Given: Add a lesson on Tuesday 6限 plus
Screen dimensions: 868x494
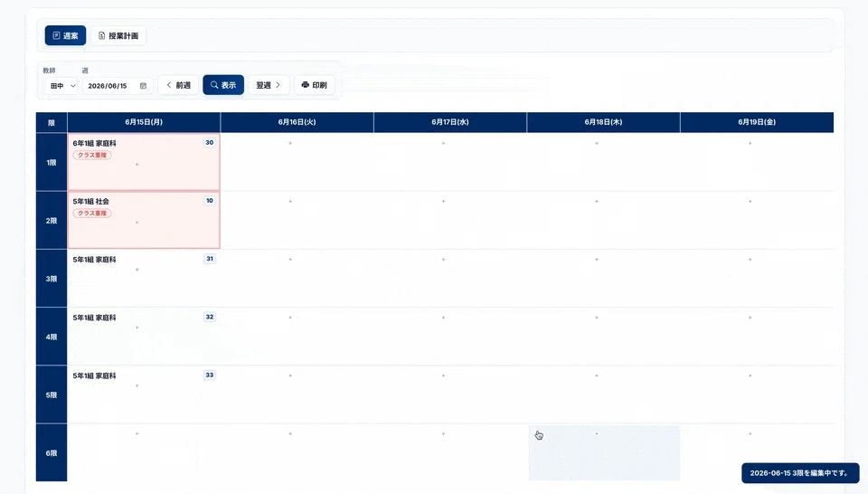Looking at the screenshot, I should [x=290, y=434].
